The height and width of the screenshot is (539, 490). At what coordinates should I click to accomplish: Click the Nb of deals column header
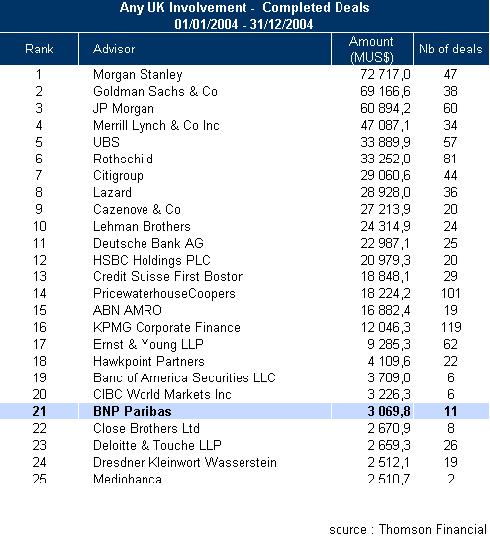tap(451, 49)
